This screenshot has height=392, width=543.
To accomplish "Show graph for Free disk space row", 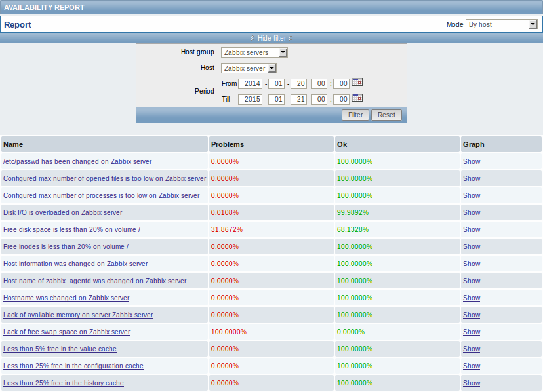I will [472, 229].
